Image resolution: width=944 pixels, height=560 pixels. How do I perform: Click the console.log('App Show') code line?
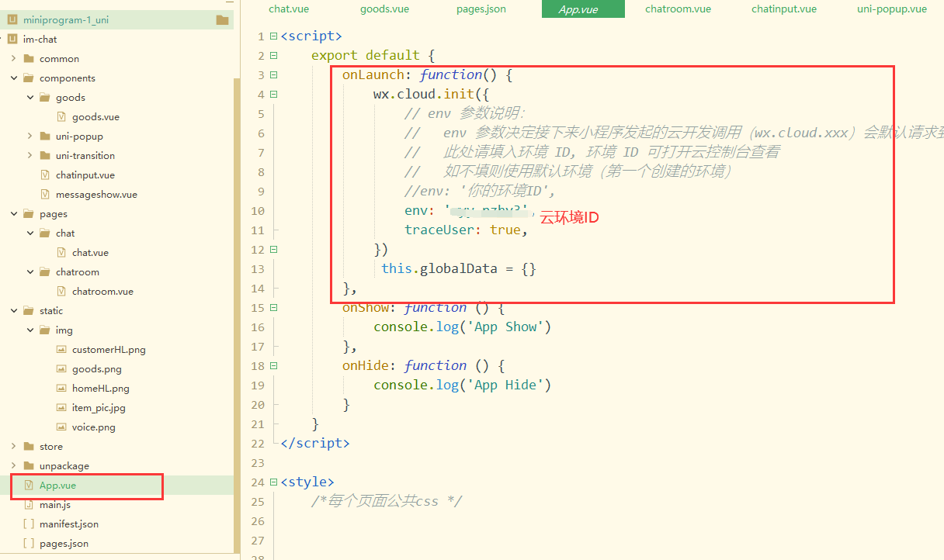(462, 327)
